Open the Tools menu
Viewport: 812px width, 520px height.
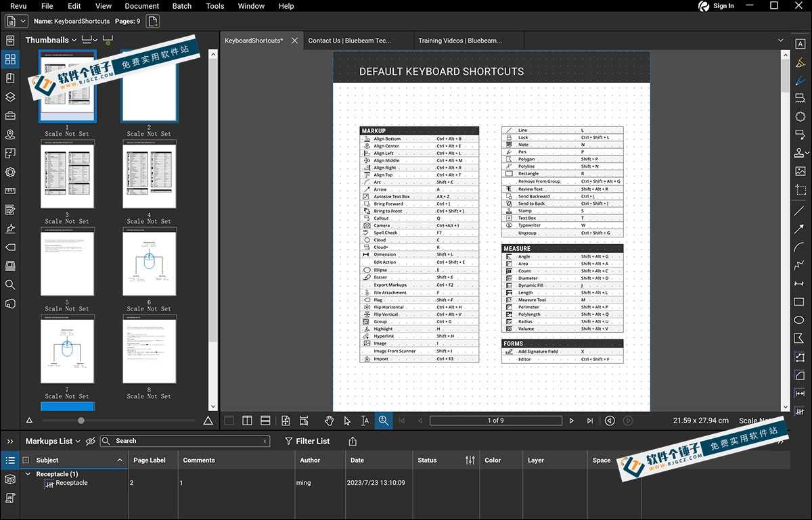pyautogui.click(x=215, y=6)
